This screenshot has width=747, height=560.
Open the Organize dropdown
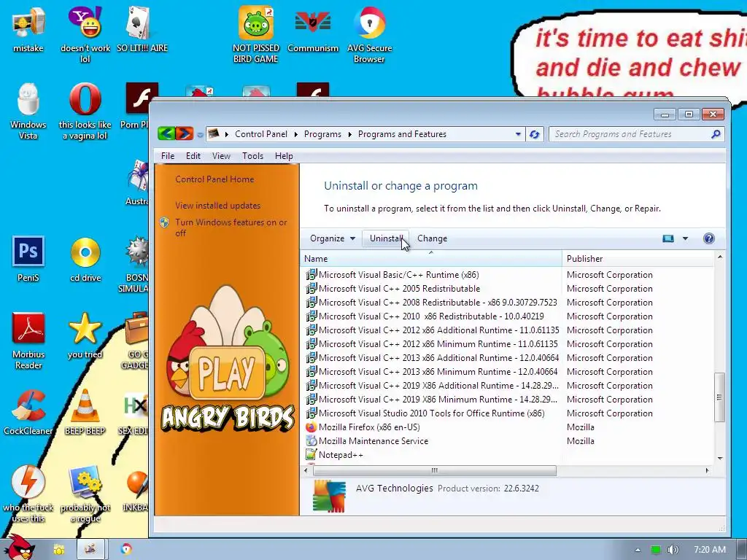pyautogui.click(x=333, y=238)
